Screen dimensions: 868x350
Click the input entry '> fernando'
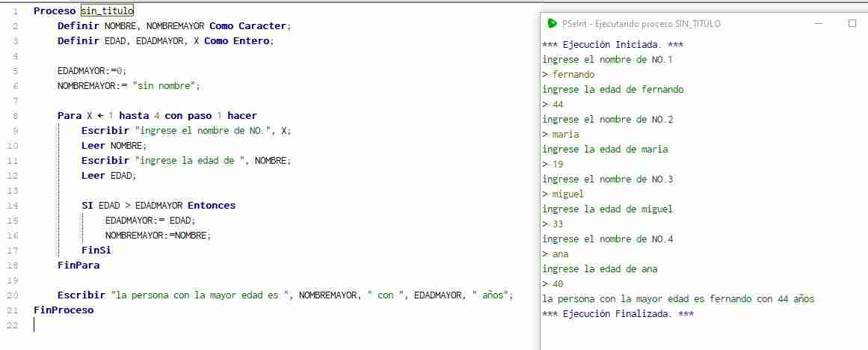(568, 75)
